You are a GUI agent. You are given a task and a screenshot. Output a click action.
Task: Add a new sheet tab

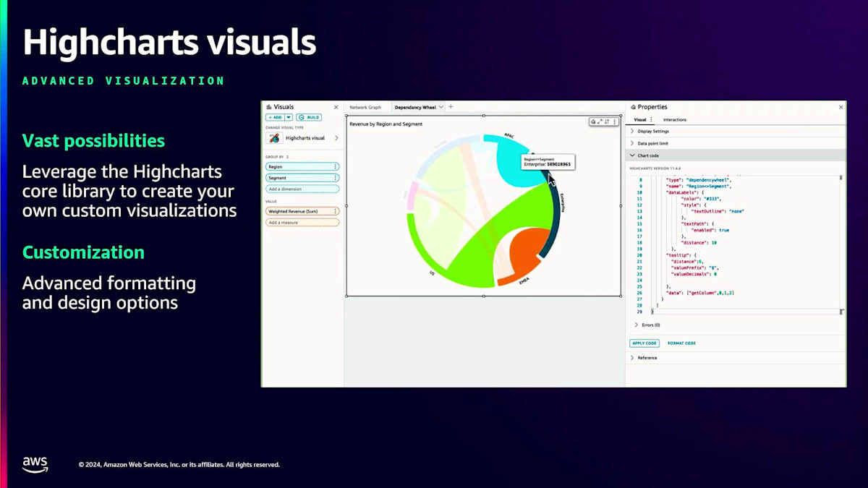click(451, 107)
